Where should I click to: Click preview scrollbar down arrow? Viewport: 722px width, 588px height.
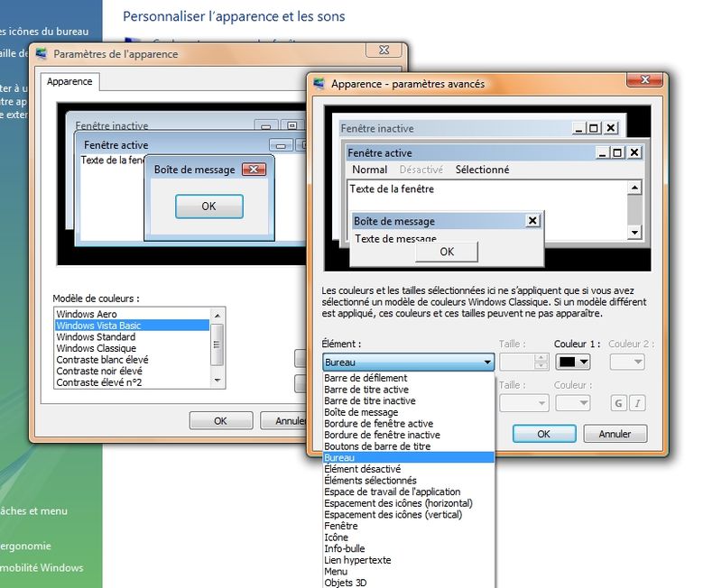click(635, 233)
